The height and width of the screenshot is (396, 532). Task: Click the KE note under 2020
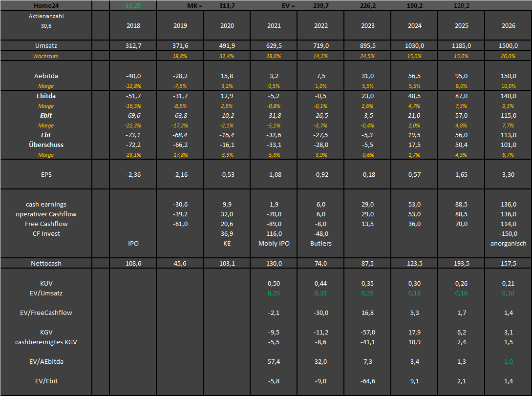[x=227, y=244]
